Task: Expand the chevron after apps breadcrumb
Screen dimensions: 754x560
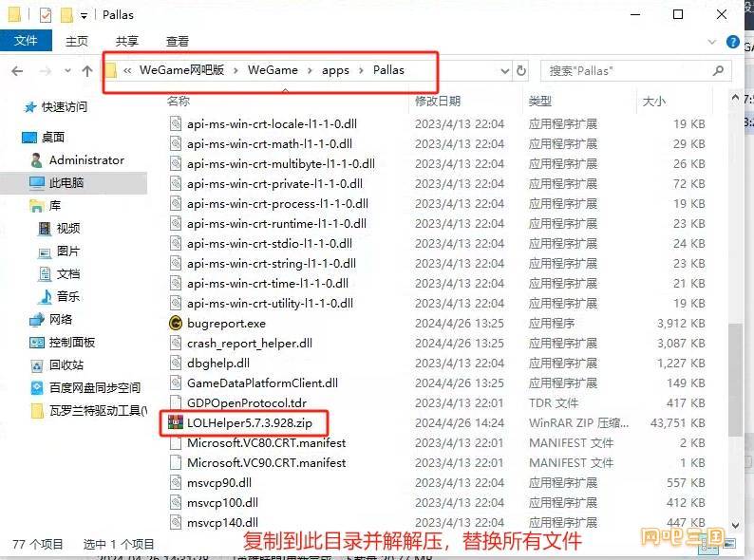Action: click(361, 70)
